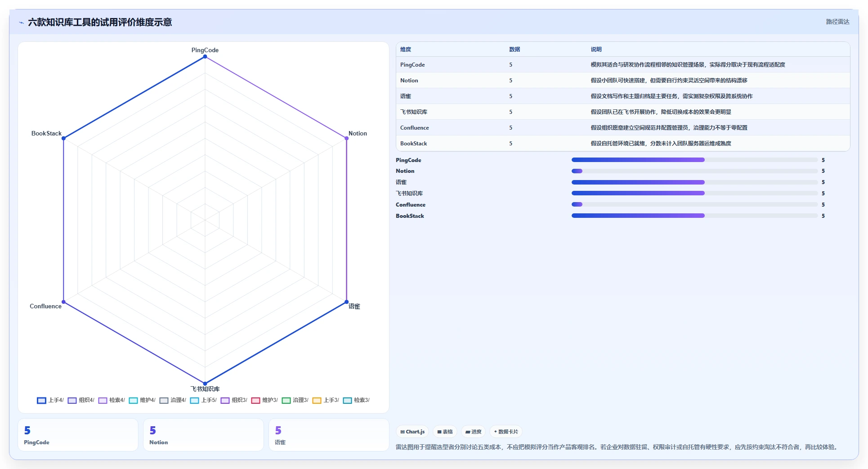Open the PingCode score card
This screenshot has width=868, height=469.
tap(78, 435)
